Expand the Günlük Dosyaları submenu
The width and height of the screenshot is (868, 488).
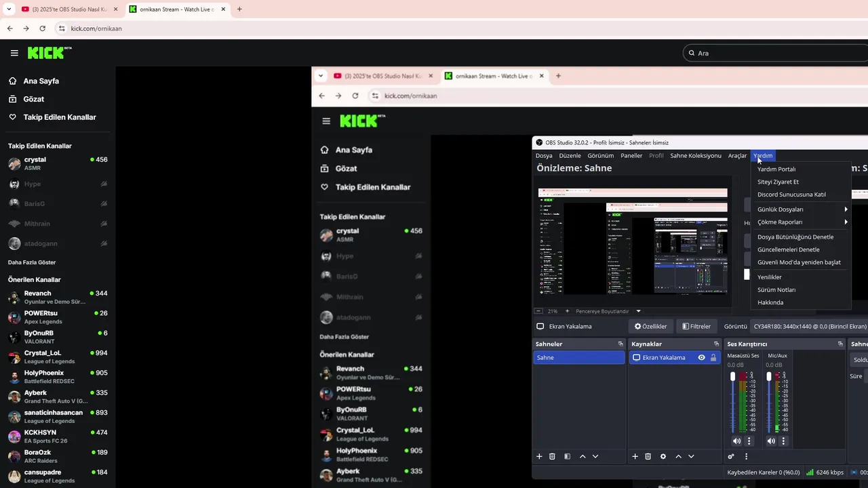(802, 209)
